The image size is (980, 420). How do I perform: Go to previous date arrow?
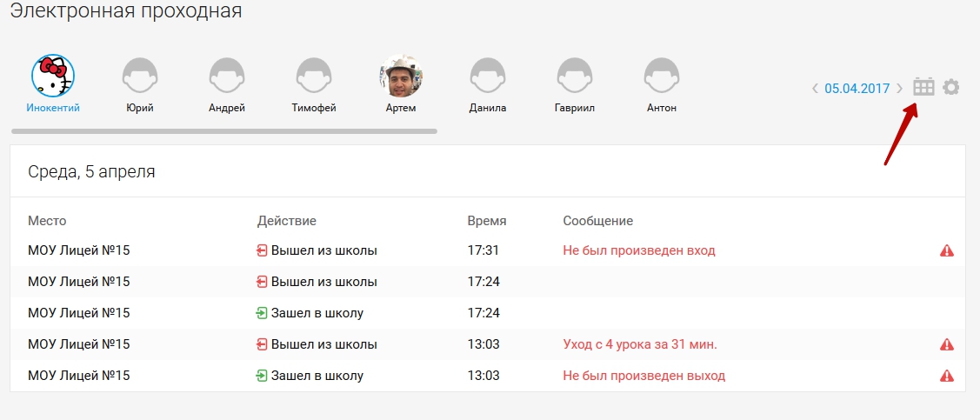click(815, 88)
